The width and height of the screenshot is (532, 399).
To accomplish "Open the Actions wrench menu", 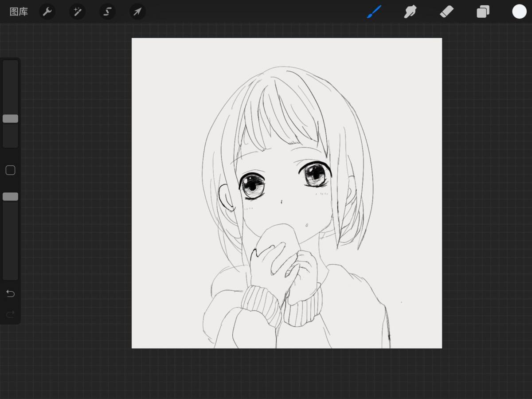I will (47, 12).
